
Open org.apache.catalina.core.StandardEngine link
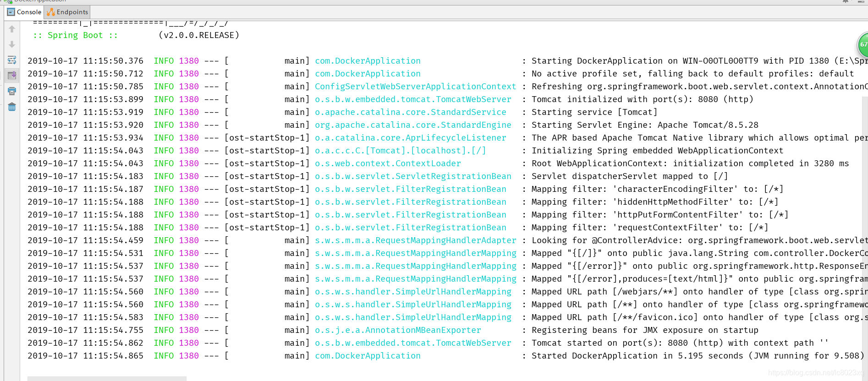(413, 125)
